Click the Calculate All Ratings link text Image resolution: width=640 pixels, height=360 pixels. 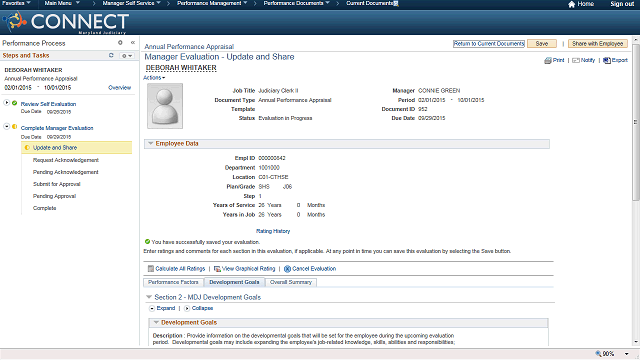(x=180, y=269)
